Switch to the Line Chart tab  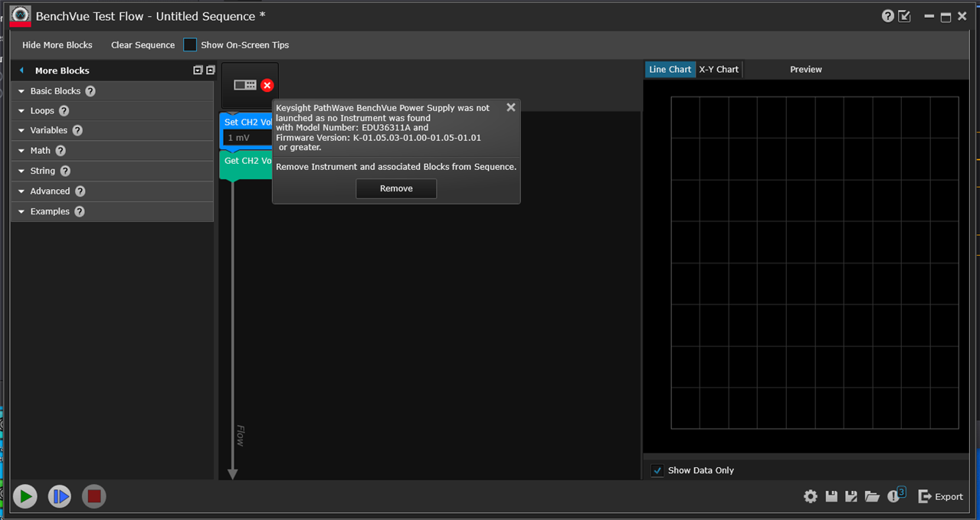pyautogui.click(x=670, y=69)
